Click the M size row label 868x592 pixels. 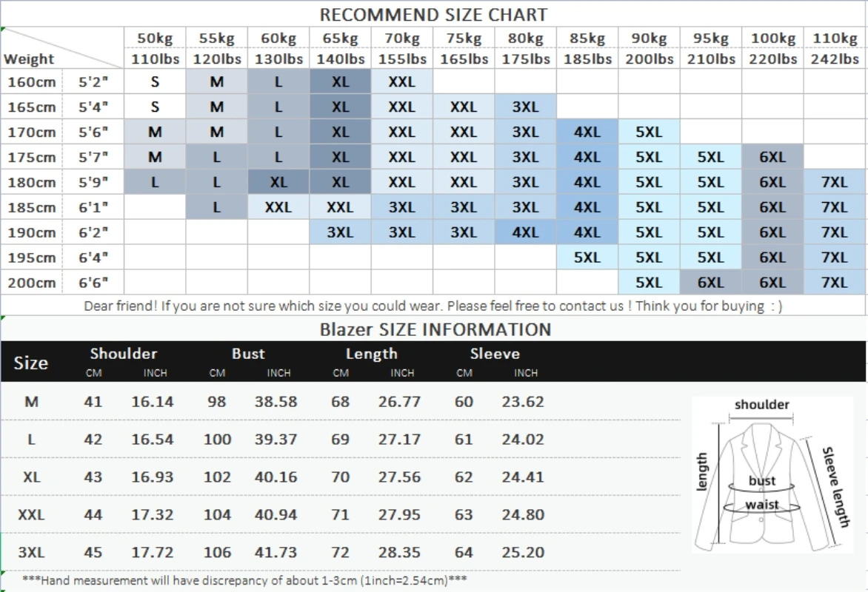click(32, 402)
